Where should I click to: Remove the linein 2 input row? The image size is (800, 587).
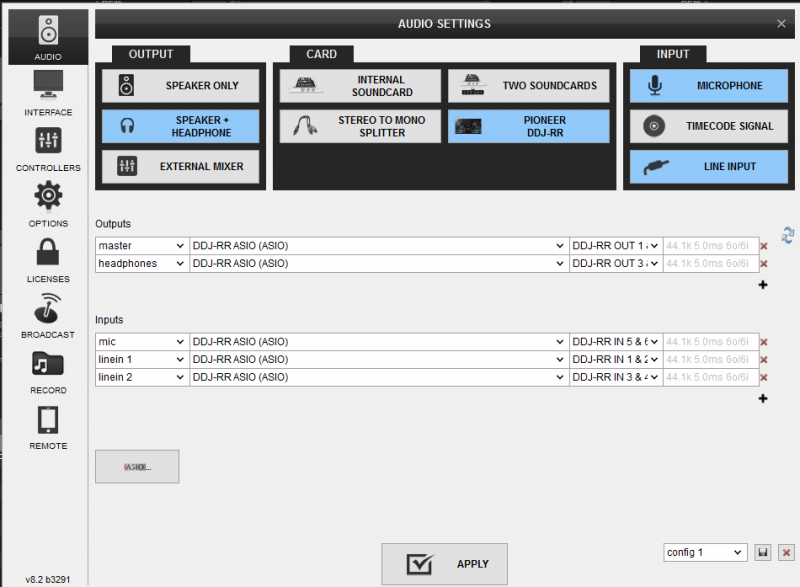(x=764, y=378)
